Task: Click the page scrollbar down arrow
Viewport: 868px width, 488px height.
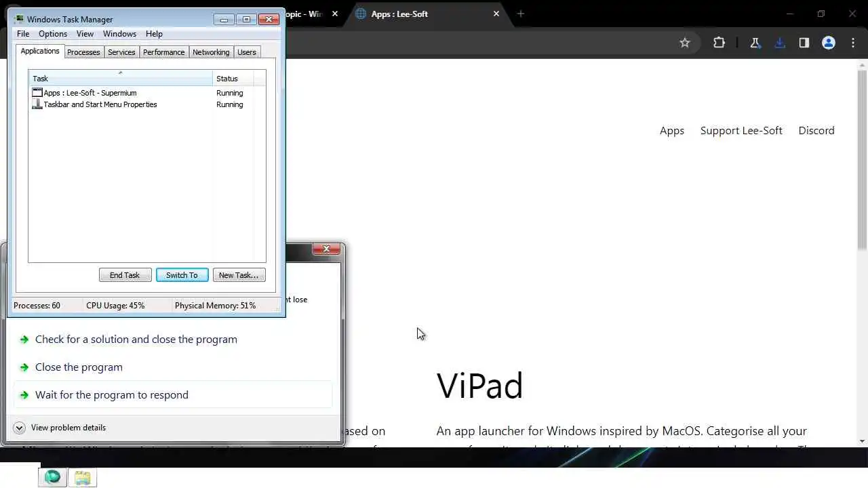Action: pos(863,441)
